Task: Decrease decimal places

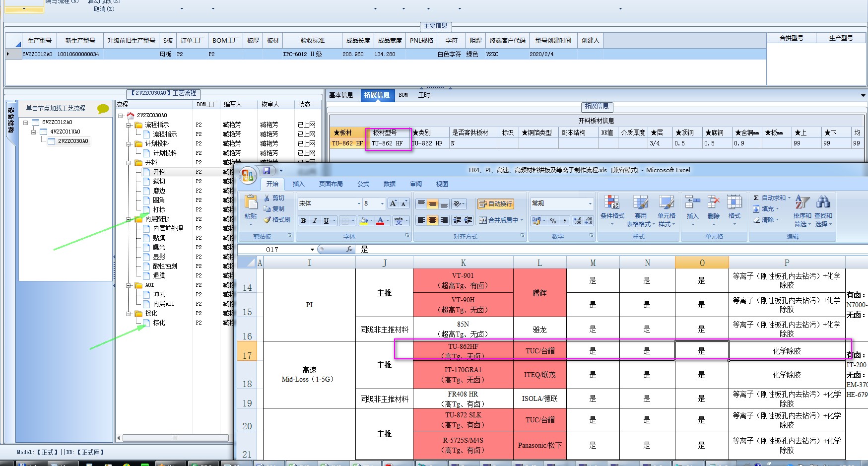Action: [x=589, y=221]
